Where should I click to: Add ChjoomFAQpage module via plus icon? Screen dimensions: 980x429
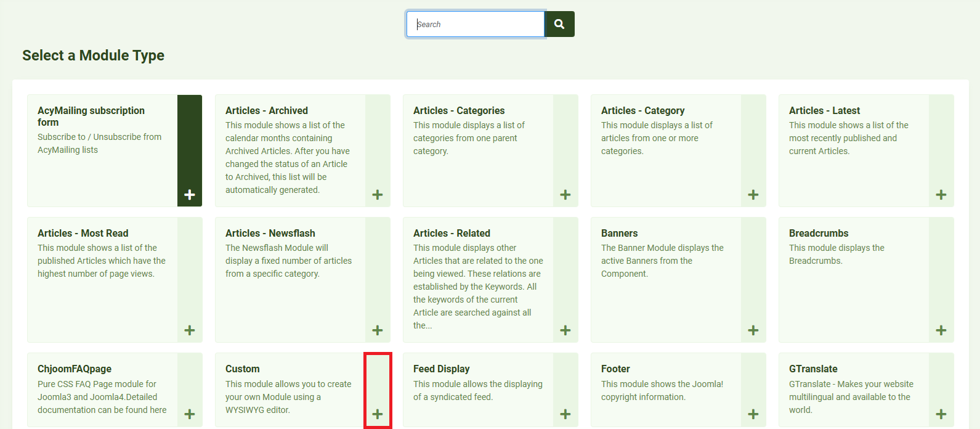(x=190, y=414)
